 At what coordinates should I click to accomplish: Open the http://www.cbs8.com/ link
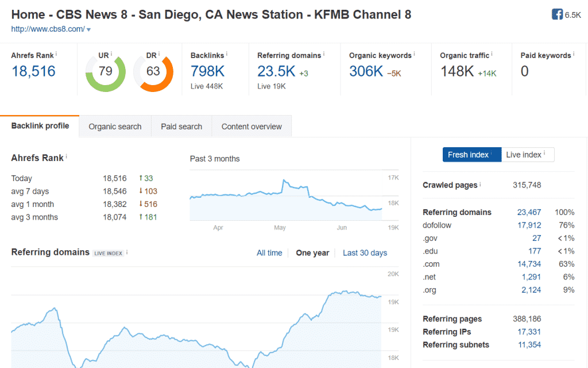tap(48, 29)
